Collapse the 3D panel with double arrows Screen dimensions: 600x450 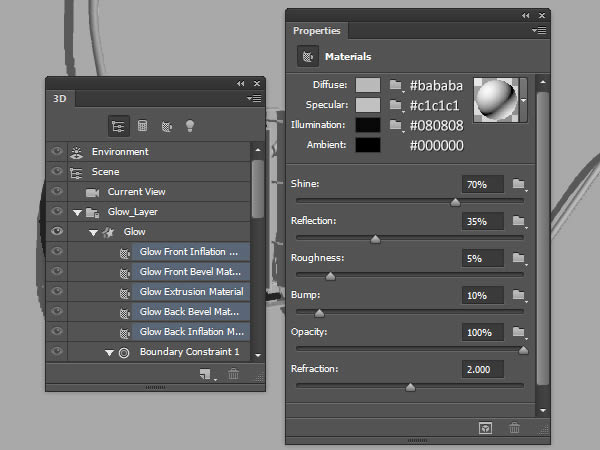pos(240,83)
